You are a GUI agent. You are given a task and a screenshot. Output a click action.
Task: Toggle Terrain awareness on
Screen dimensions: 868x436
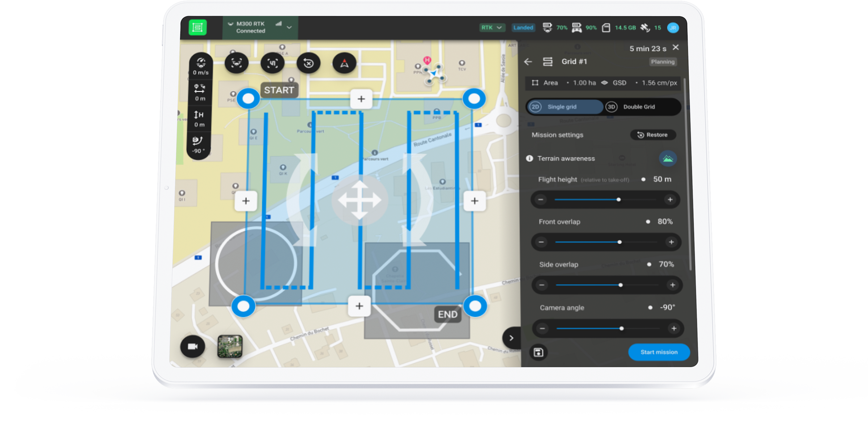coord(668,158)
